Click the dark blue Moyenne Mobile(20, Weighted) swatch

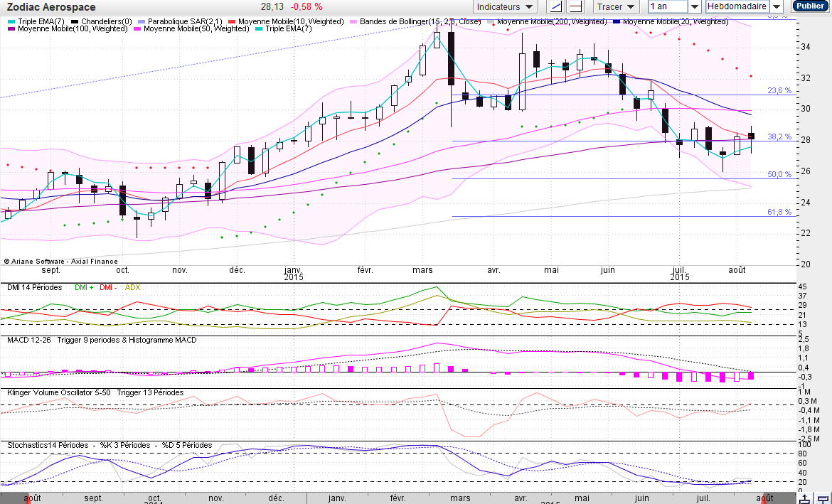pos(617,22)
